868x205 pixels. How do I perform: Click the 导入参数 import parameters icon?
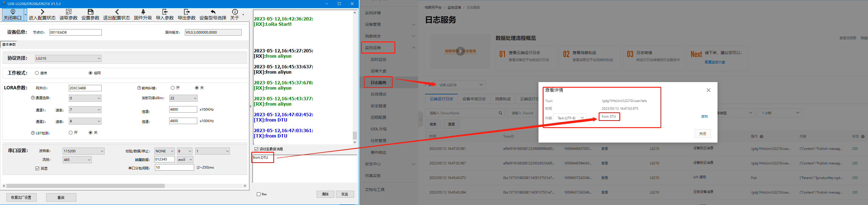pyautogui.click(x=165, y=12)
